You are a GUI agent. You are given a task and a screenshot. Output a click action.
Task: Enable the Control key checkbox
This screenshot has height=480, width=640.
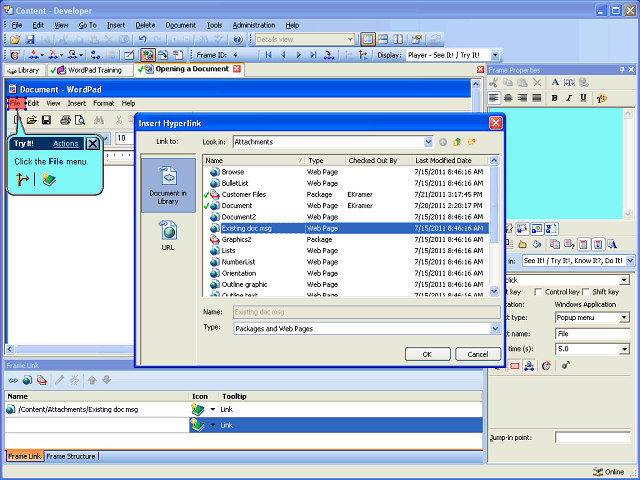(538, 292)
